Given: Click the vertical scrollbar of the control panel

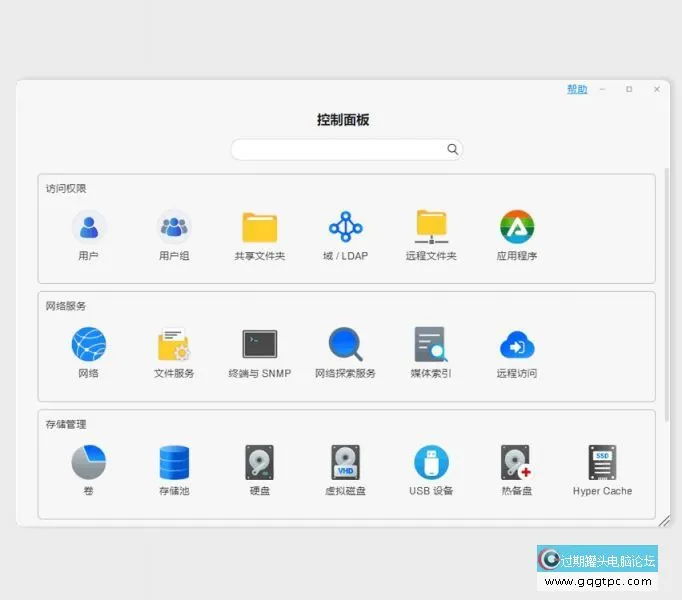Looking at the screenshot, I should (x=666, y=295).
